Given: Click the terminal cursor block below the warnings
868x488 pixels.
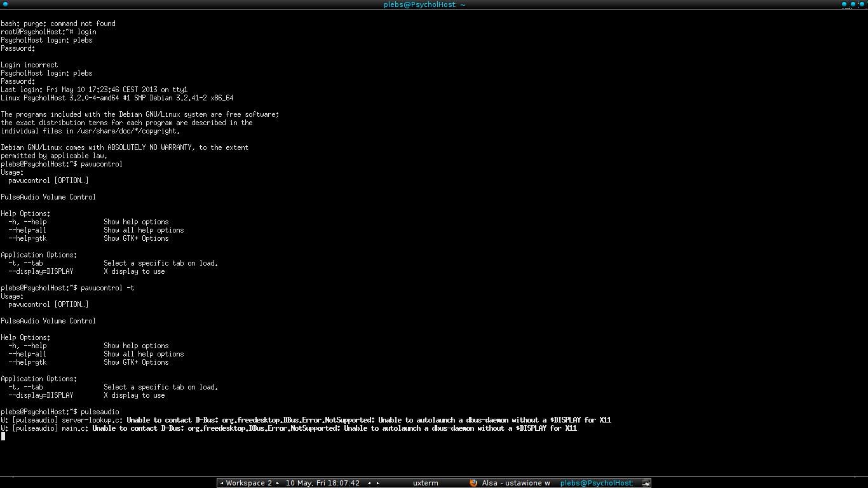Looking at the screenshot, I should pos(3,437).
